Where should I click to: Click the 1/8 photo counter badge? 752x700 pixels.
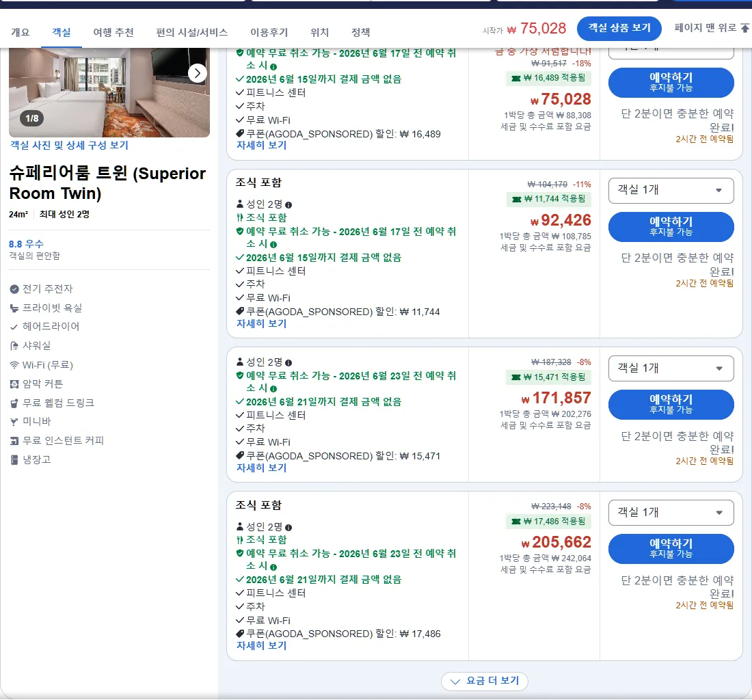tap(31, 118)
